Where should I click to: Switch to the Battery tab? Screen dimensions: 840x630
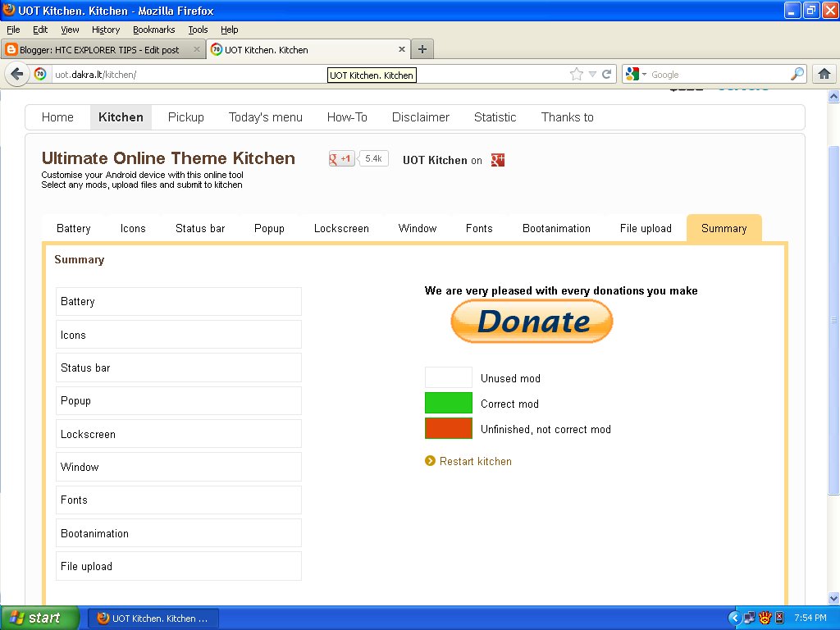(x=73, y=229)
